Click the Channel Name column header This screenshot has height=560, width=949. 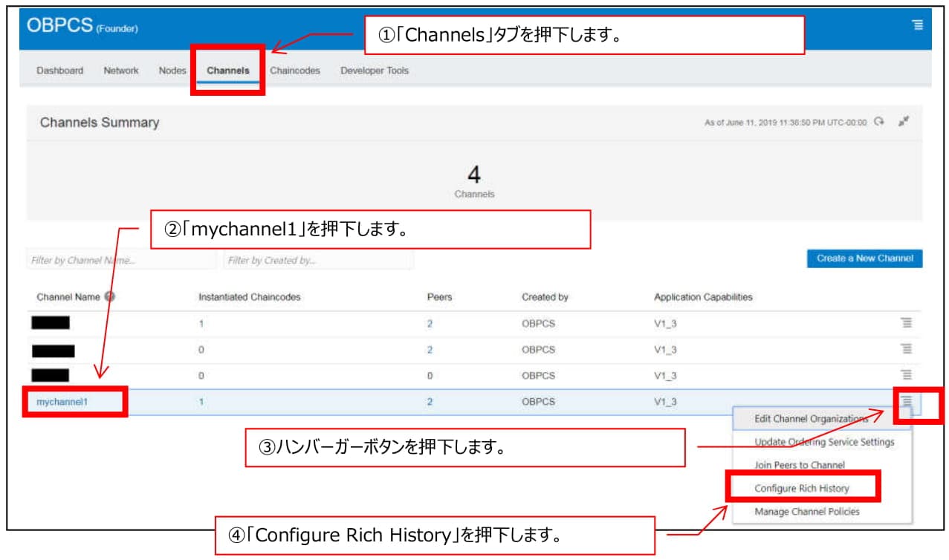68,297
